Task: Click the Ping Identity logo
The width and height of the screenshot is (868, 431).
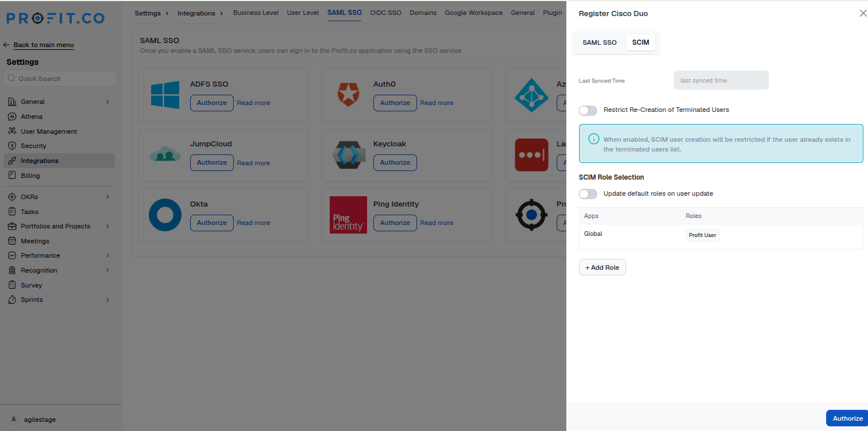Action: click(348, 215)
